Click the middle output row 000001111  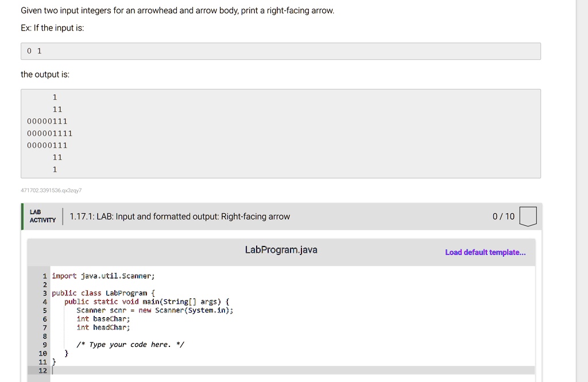pos(50,133)
